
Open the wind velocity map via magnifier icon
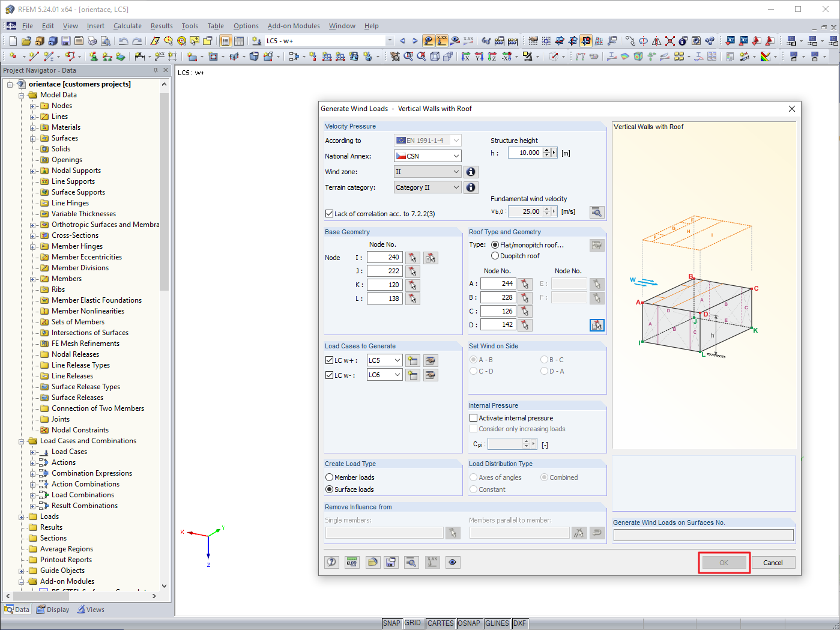pos(596,211)
